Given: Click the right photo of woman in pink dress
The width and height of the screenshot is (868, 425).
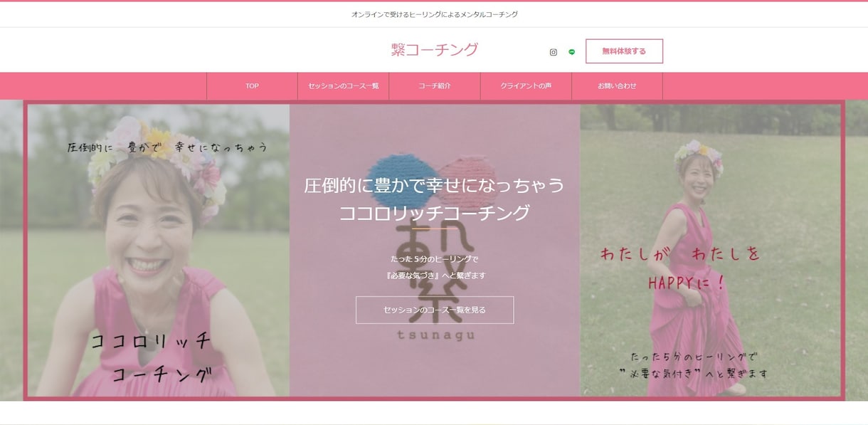Looking at the screenshot, I should point(710,251).
